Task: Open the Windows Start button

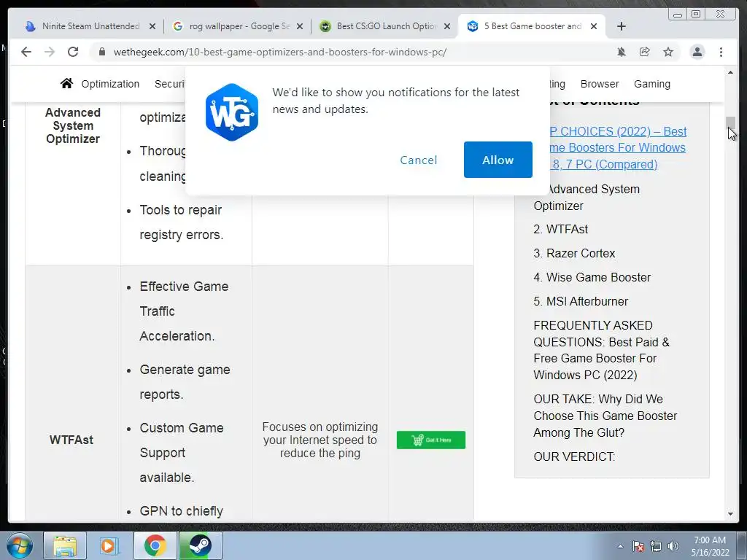Action: 19,545
